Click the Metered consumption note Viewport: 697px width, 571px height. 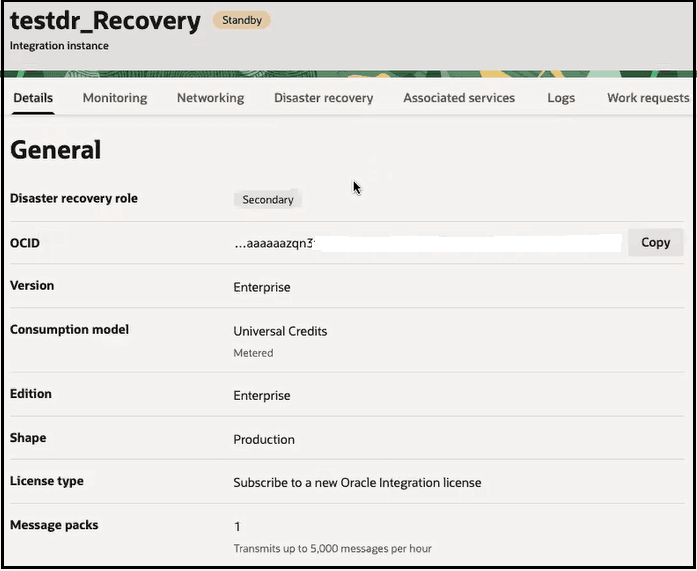(x=253, y=353)
